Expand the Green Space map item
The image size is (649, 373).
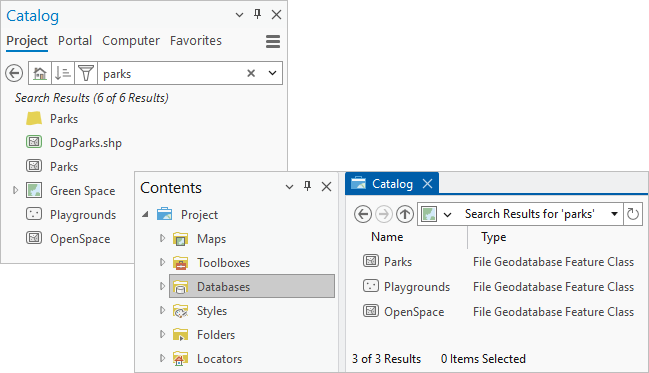coord(15,190)
